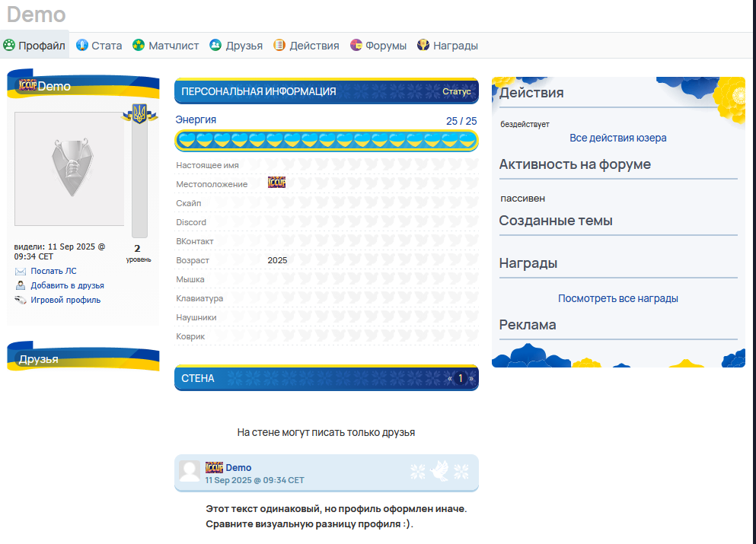Click the Созданные темы heading
756x544 pixels.
coord(556,221)
